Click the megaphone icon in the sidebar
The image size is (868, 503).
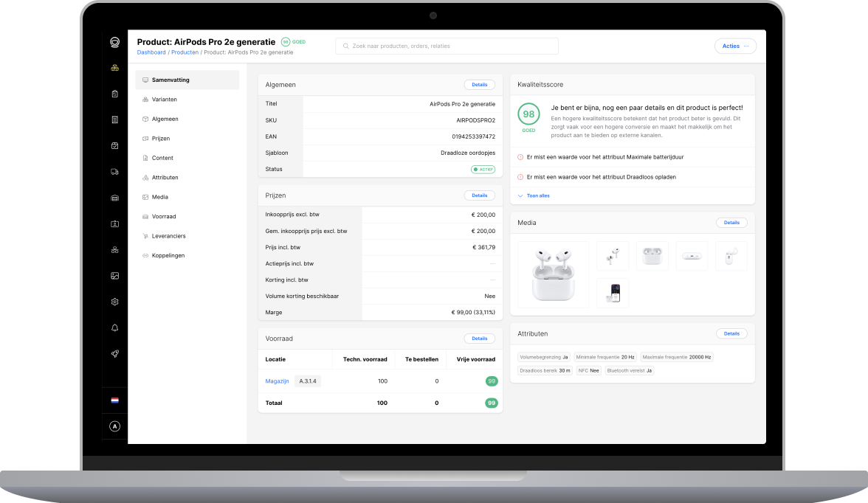pyautogui.click(x=114, y=353)
